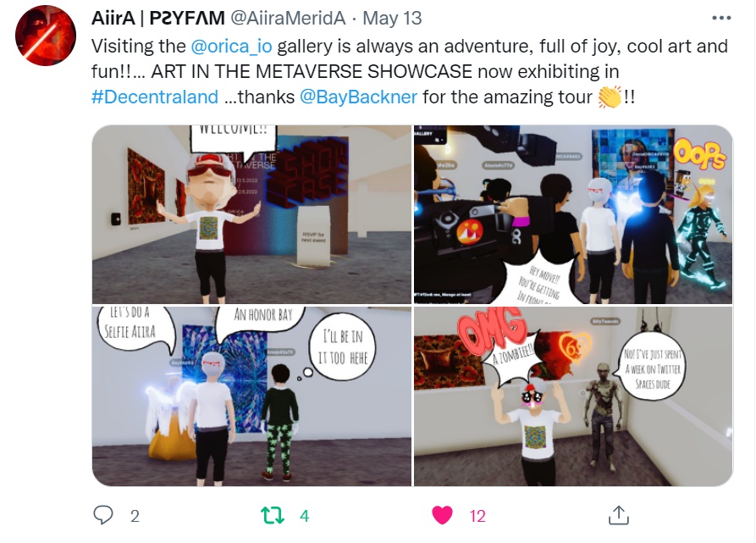Visit the @BayBackner profile mention

358,97
